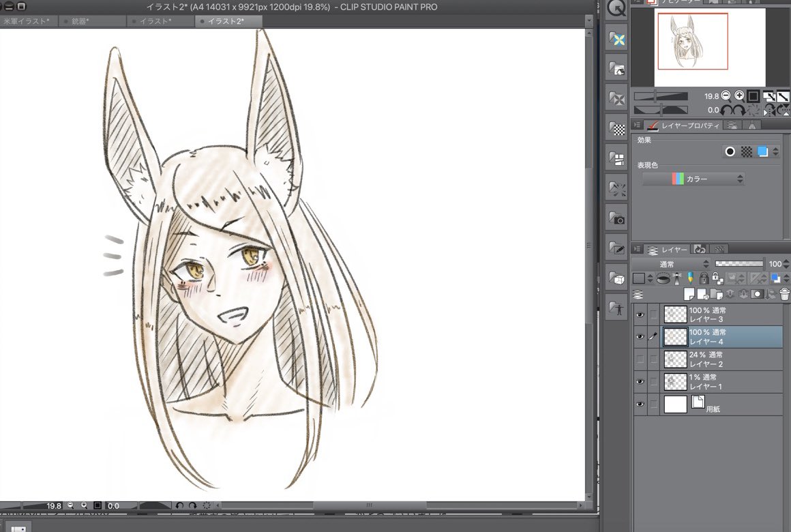Open the Layers panel menu
Screen dimensions: 791x532
637,250
